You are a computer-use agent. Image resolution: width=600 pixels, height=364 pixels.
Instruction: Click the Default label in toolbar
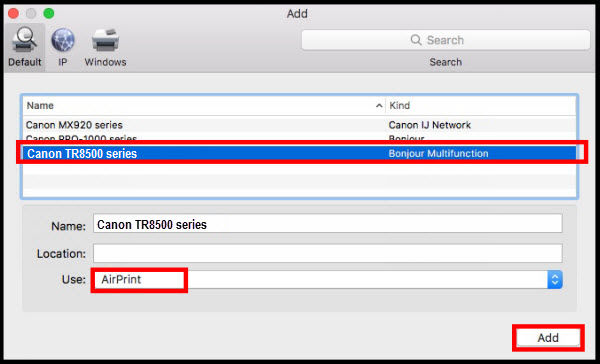pyautogui.click(x=24, y=62)
